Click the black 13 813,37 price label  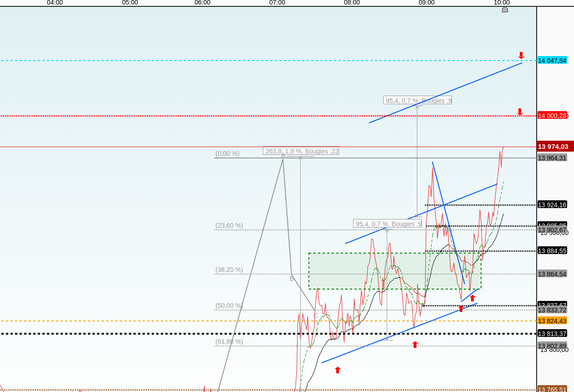pyautogui.click(x=552, y=333)
